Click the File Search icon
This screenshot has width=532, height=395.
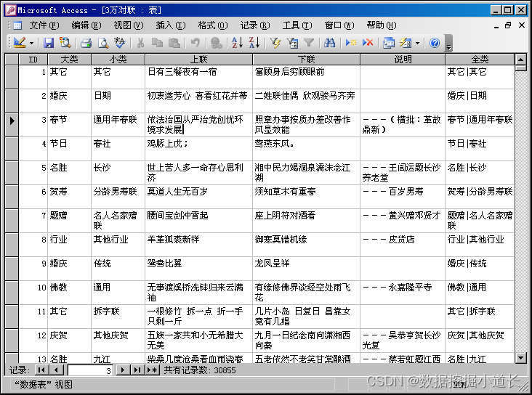coord(65,43)
